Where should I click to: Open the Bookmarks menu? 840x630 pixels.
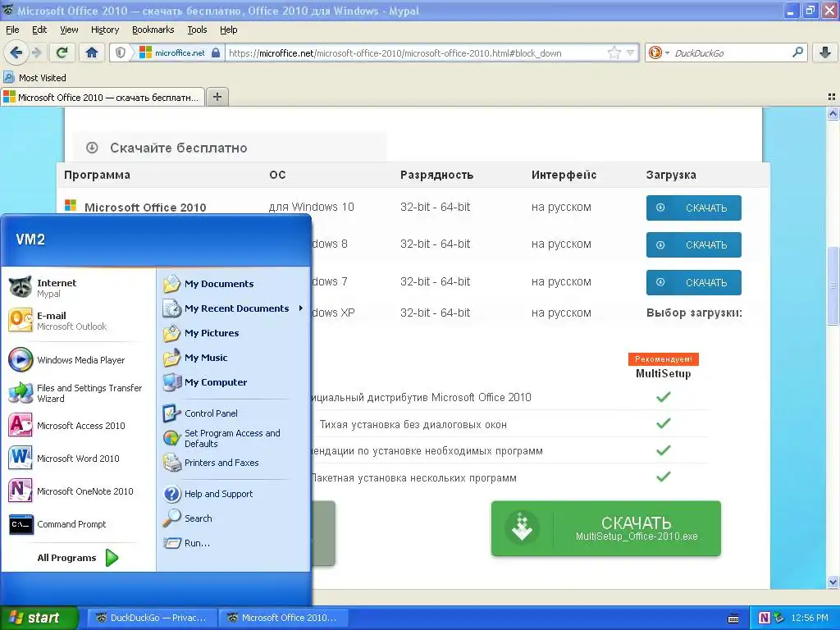click(153, 30)
